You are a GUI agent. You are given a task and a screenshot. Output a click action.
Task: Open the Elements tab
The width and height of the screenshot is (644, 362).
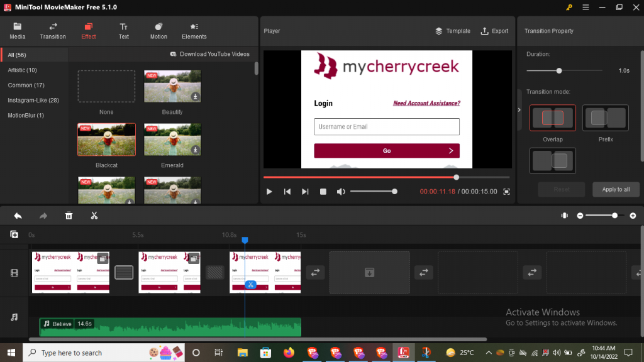point(194,31)
